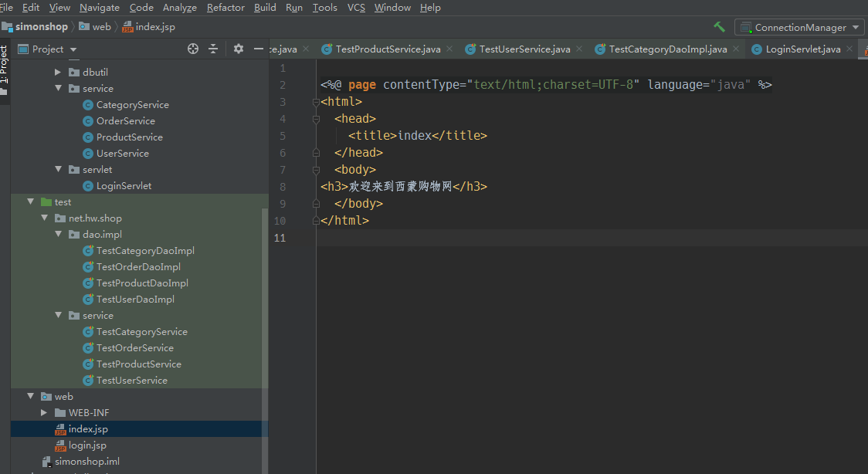The image size is (868, 474).
Task: Open the Refactor menu
Action: [225, 7]
